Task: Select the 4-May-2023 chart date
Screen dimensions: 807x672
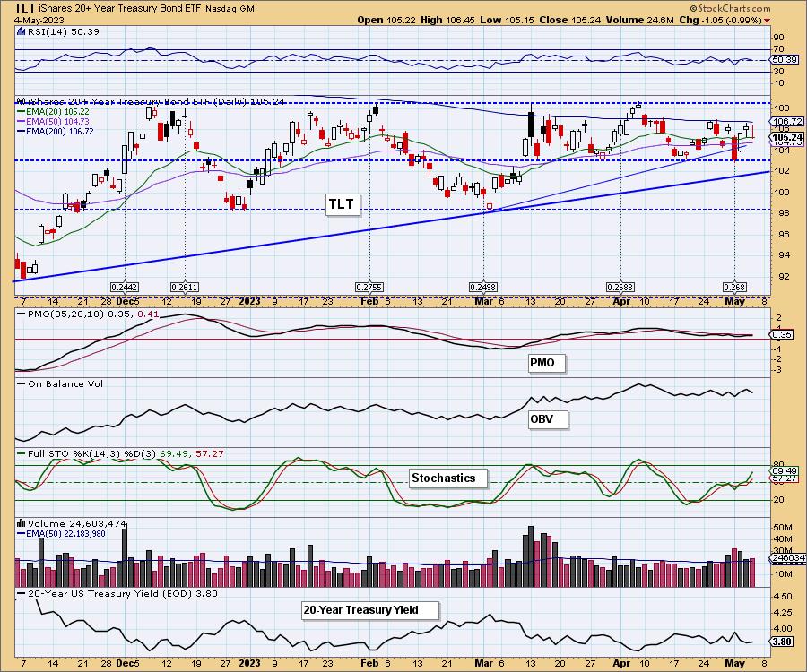Action: click(x=39, y=20)
